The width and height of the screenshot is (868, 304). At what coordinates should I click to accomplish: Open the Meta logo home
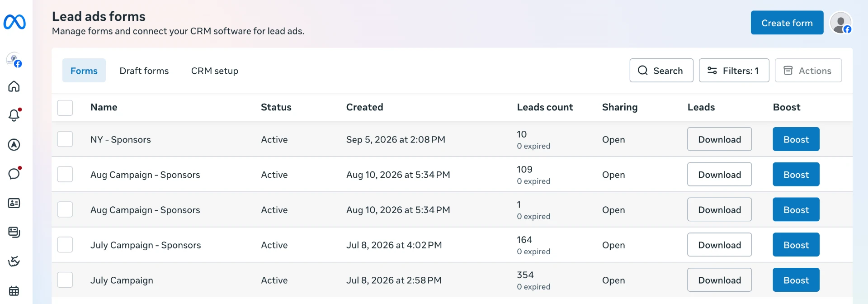tap(14, 22)
